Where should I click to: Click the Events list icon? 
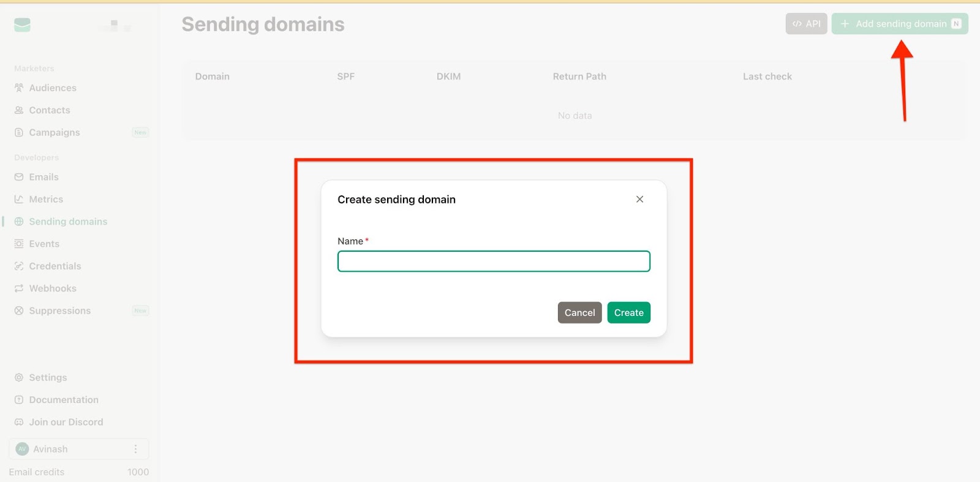[x=19, y=244]
